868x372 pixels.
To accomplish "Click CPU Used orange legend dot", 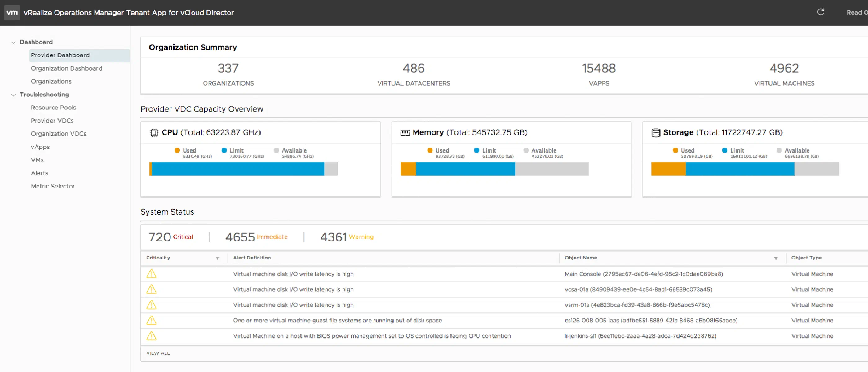I will 177,150.
